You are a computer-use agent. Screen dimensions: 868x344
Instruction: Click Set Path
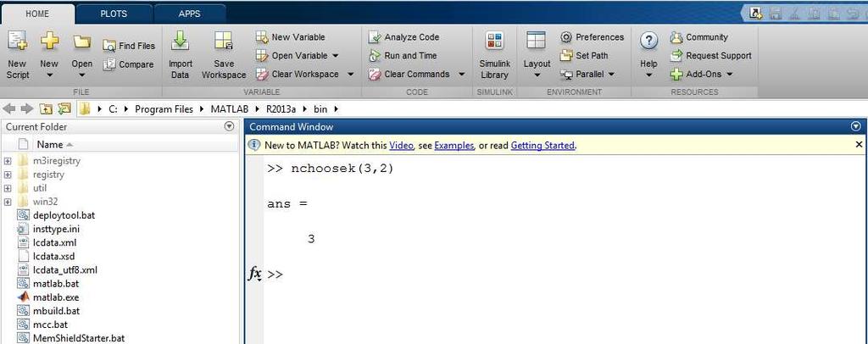tap(584, 55)
